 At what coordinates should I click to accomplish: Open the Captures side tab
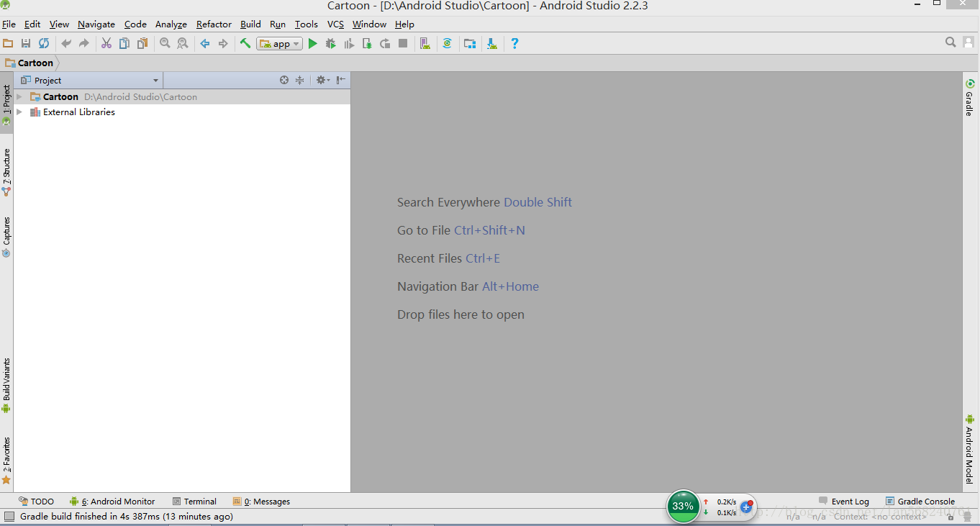click(x=6, y=237)
